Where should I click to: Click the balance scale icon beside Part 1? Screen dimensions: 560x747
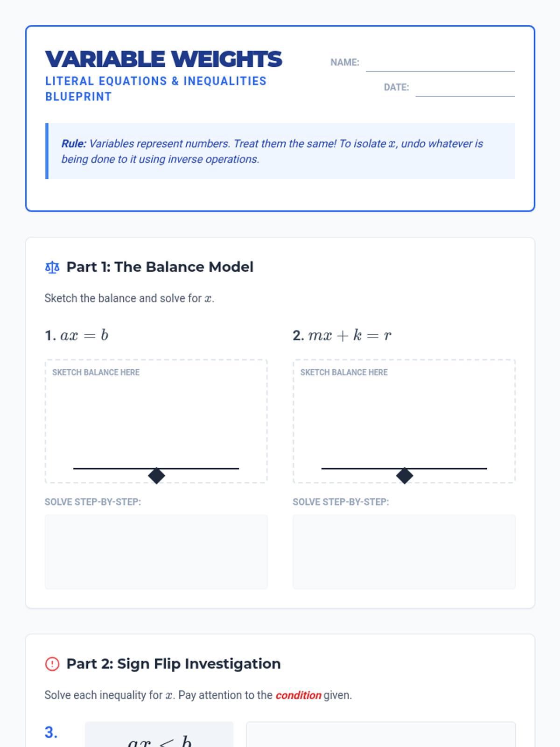tap(52, 268)
